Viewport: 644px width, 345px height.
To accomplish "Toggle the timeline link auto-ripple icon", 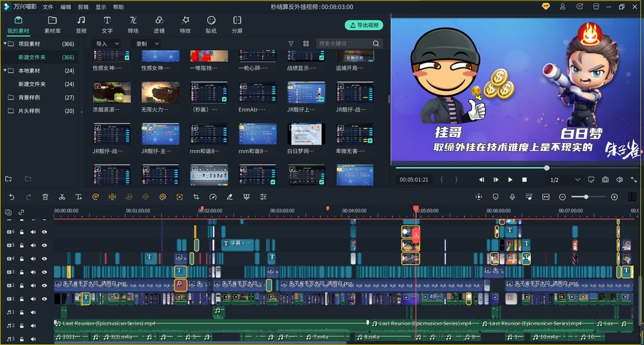I will 21,212.
